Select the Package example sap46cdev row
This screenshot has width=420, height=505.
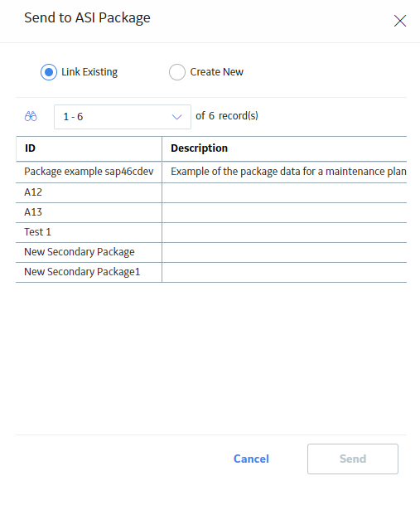tap(211, 172)
